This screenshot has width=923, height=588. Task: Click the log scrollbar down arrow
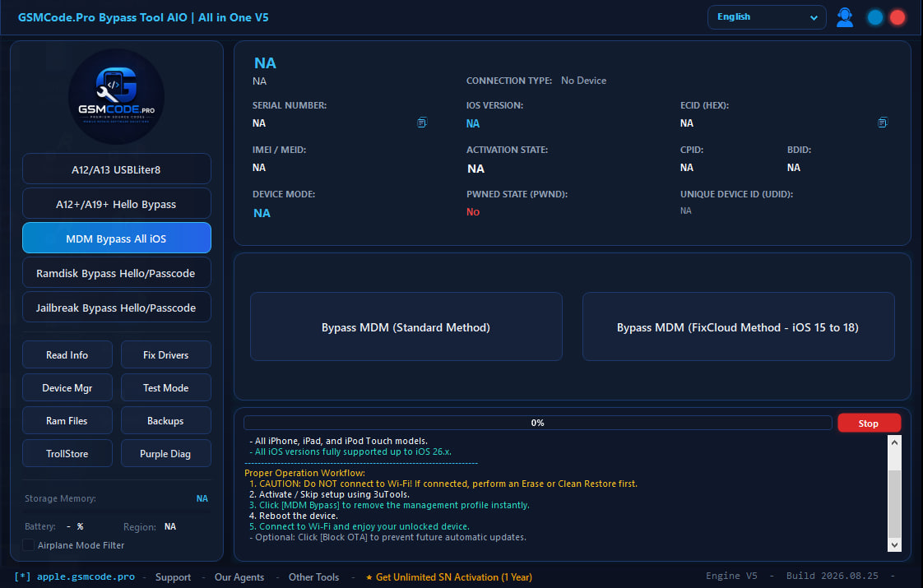coord(894,545)
